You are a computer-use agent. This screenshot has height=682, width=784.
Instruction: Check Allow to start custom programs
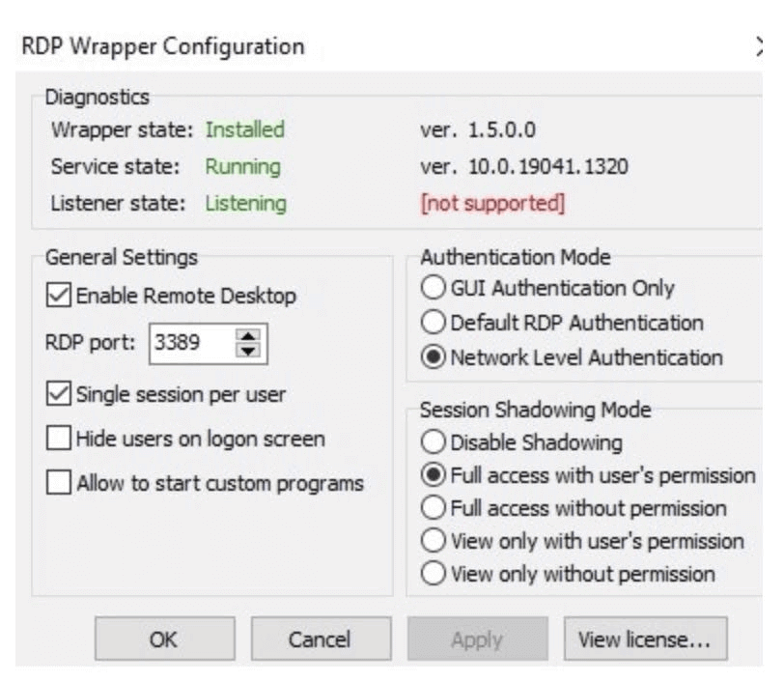(x=59, y=482)
